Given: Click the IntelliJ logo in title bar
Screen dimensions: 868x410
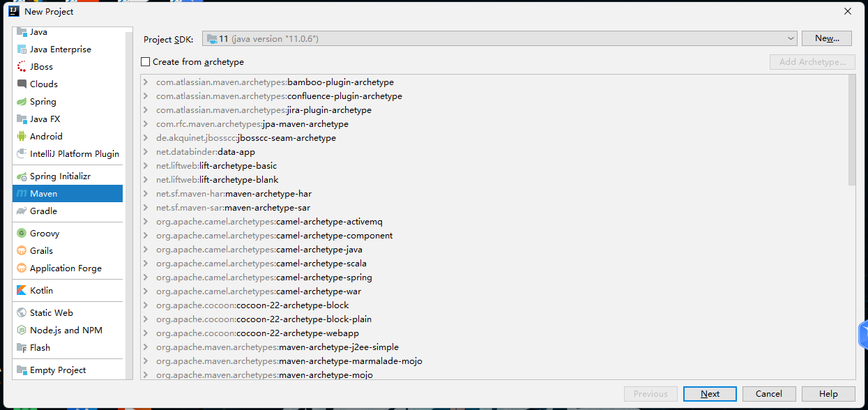Looking at the screenshot, I should tap(13, 11).
